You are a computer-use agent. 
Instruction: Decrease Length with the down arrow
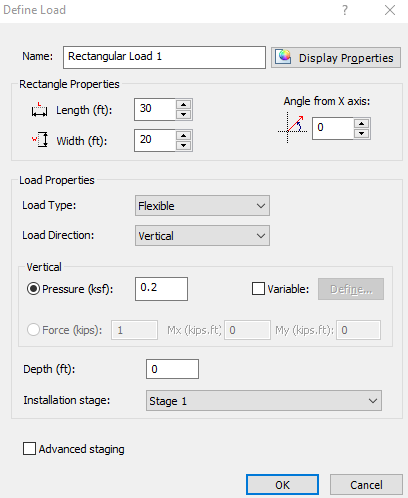[184, 114]
